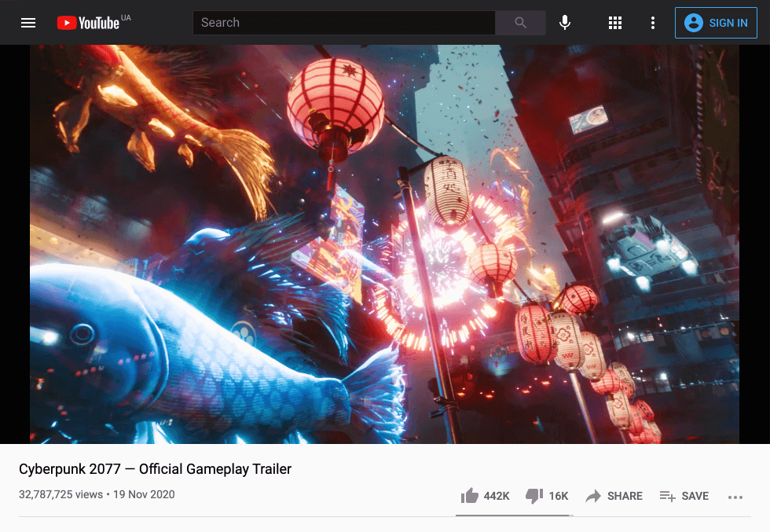770x532 pixels.
Task: Click the Search input field
Action: pyautogui.click(x=344, y=23)
